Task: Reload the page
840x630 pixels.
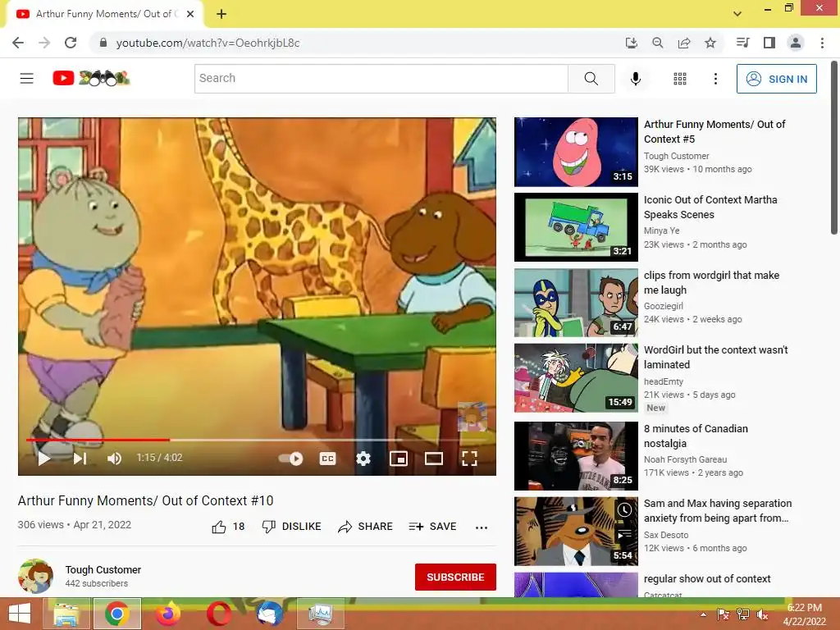Action: click(71, 43)
